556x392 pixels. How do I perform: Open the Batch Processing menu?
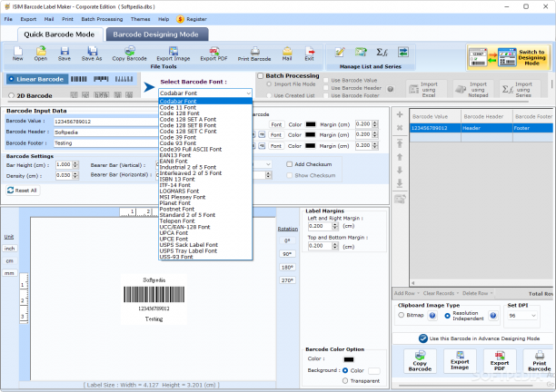[x=102, y=19]
